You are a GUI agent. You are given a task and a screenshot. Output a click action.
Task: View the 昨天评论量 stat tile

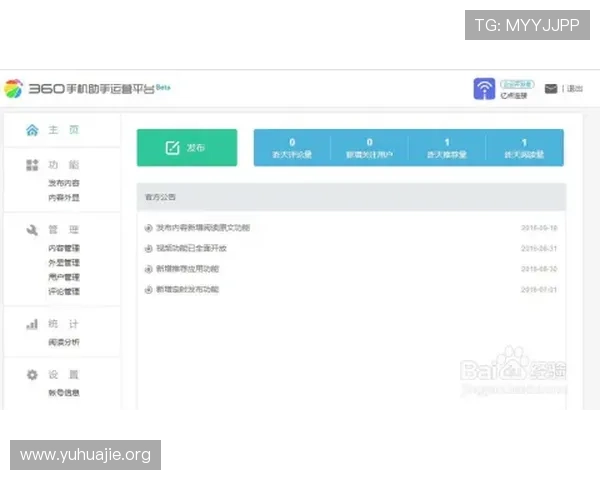292,148
